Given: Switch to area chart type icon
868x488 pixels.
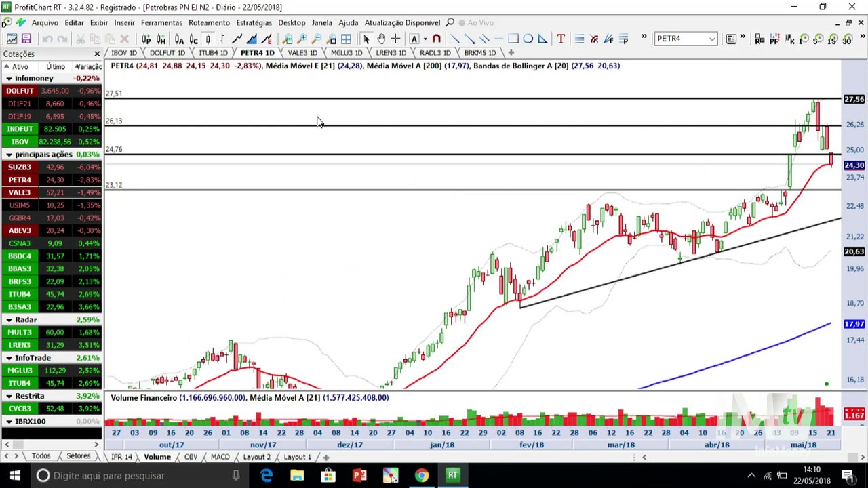Looking at the screenshot, I should [x=252, y=39].
